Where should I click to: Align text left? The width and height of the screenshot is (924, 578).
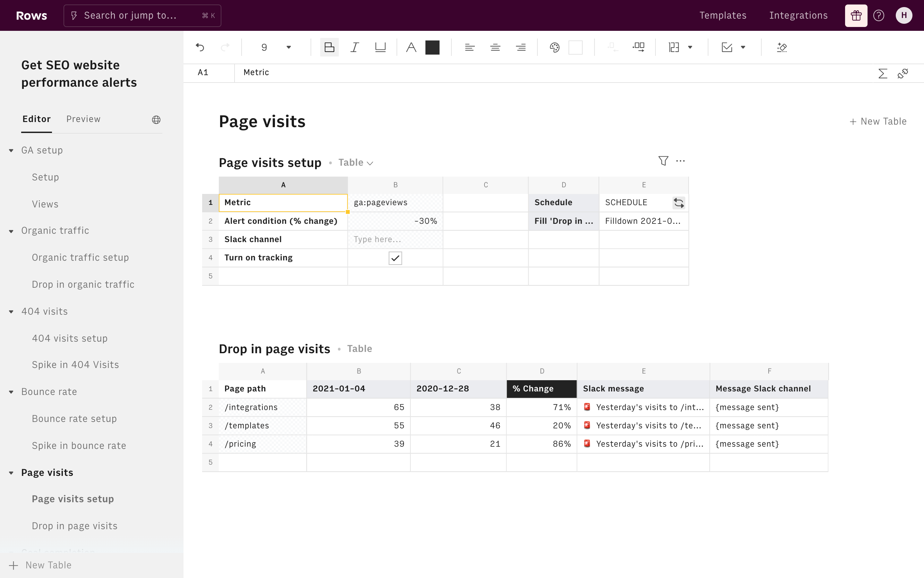[470, 48]
